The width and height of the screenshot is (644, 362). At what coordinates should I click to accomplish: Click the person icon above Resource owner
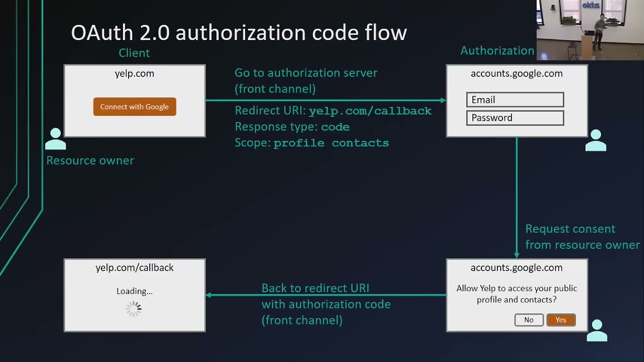(x=56, y=139)
